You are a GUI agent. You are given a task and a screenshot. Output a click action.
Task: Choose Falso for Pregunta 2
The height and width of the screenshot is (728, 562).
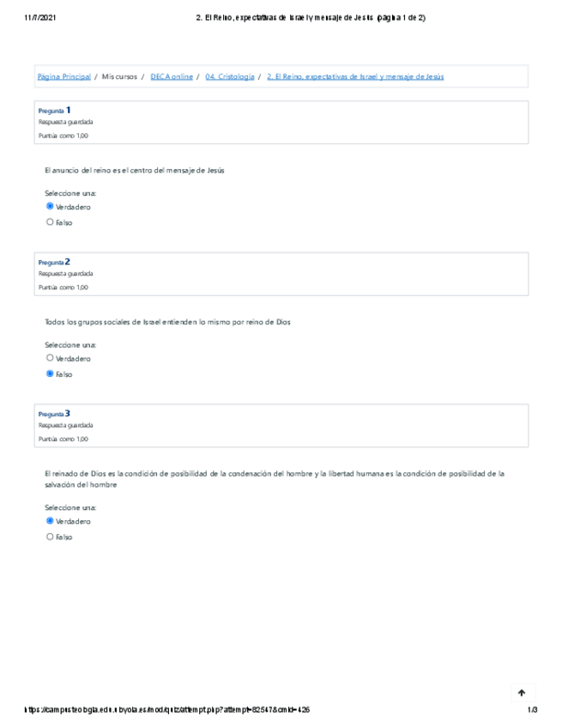(50, 374)
